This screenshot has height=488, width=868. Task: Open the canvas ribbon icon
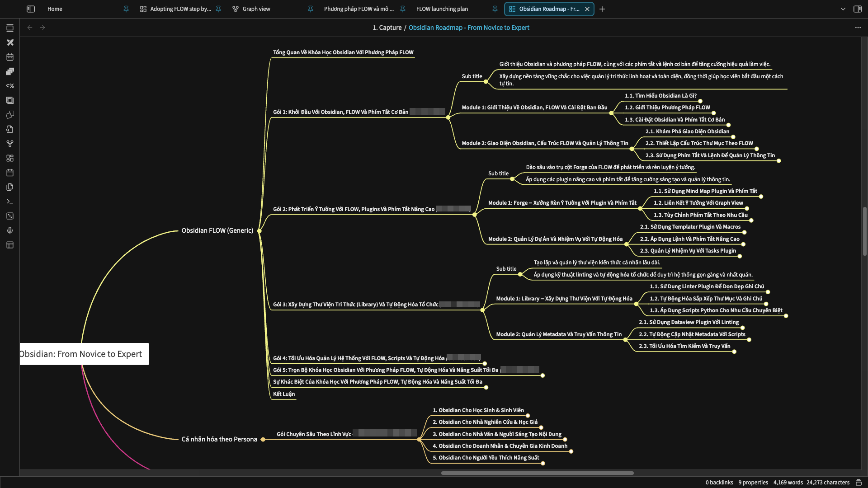10,158
